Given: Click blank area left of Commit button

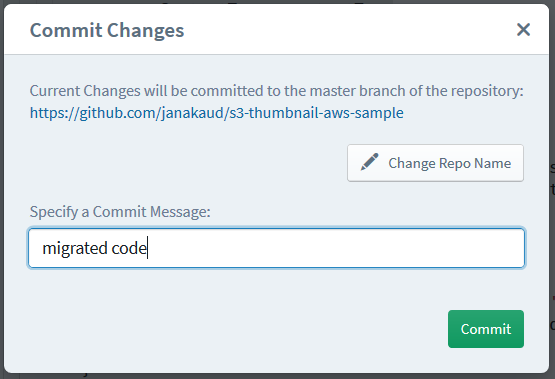Looking at the screenshot, I should click(234, 329).
